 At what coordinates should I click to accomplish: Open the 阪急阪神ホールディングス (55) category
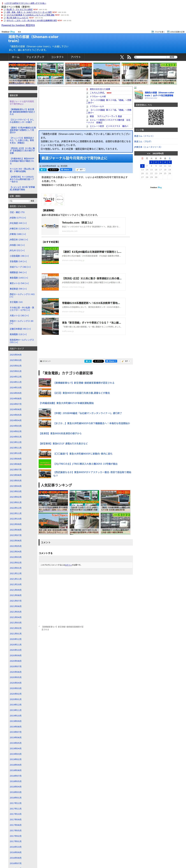pos(22,341)
